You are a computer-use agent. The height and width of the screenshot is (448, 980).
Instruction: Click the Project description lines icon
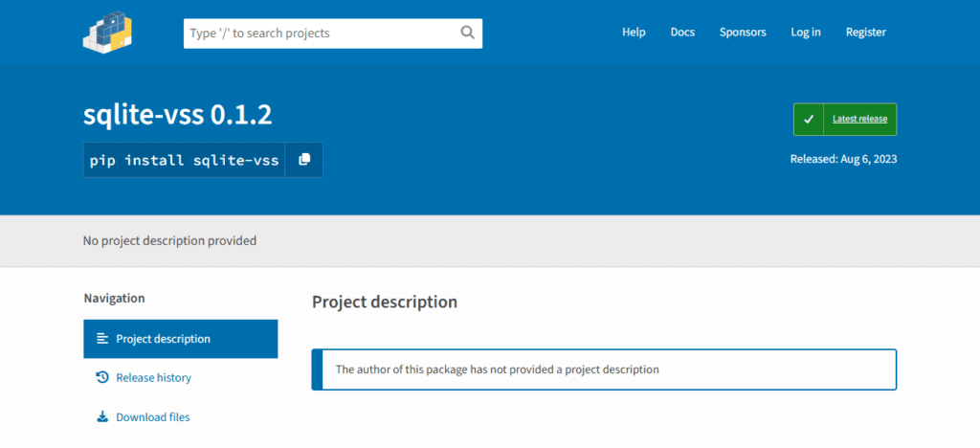(102, 339)
